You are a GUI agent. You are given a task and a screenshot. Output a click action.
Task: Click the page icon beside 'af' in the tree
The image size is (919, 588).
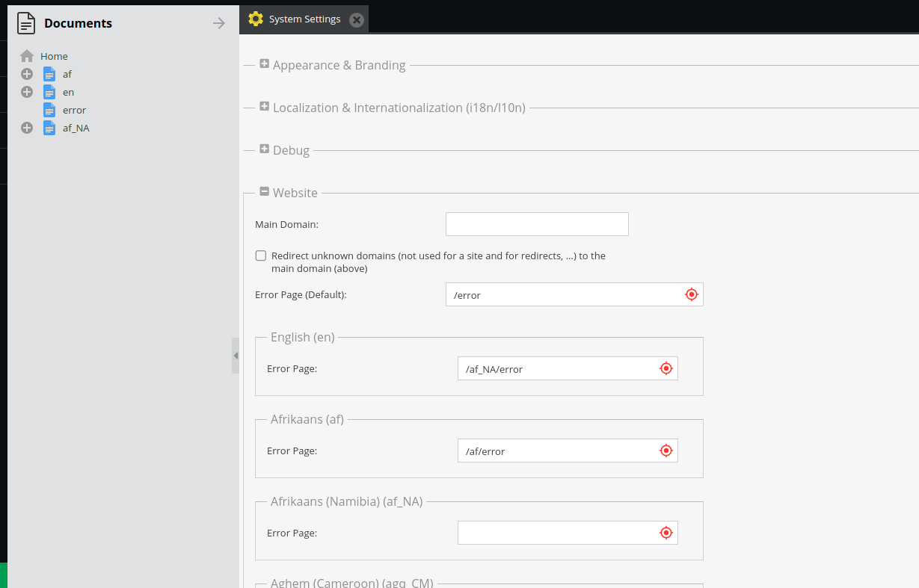(x=49, y=74)
